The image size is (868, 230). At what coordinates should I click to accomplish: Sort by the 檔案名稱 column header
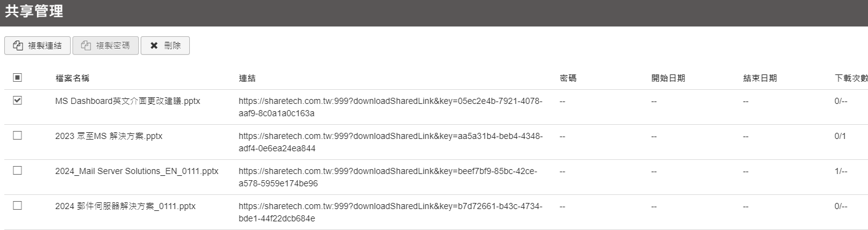pyautogui.click(x=72, y=78)
